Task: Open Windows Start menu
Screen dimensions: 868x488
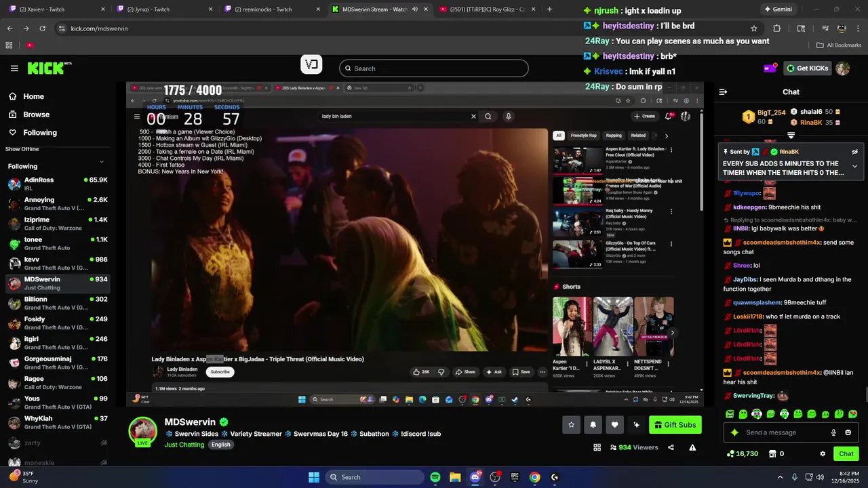Action: pos(314,477)
